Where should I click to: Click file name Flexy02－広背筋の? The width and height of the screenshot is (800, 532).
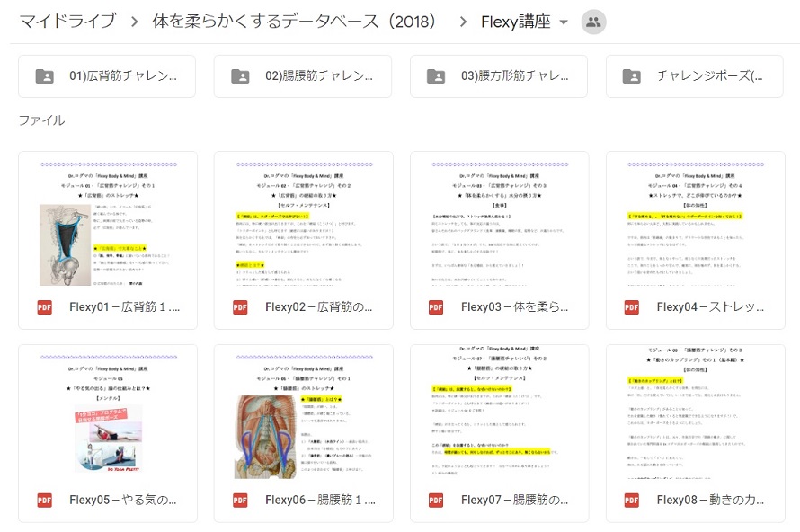(x=319, y=307)
